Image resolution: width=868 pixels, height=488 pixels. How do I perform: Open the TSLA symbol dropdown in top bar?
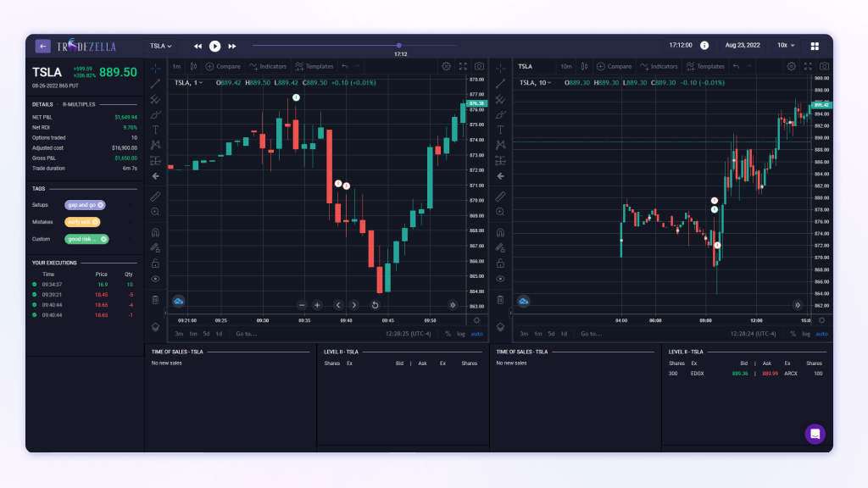click(x=160, y=46)
